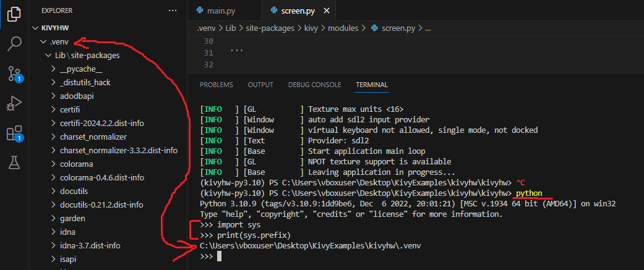This screenshot has height=270, width=644.
Task: Open the Testing flask icon
Action: (x=14, y=163)
